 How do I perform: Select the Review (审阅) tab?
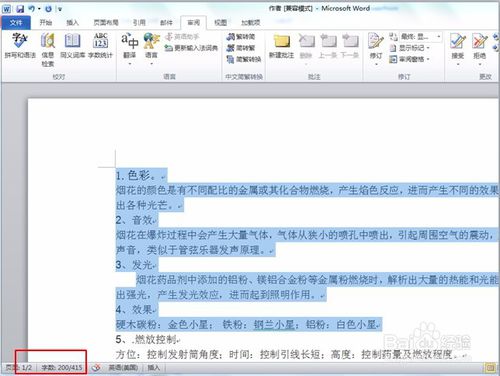coord(193,23)
